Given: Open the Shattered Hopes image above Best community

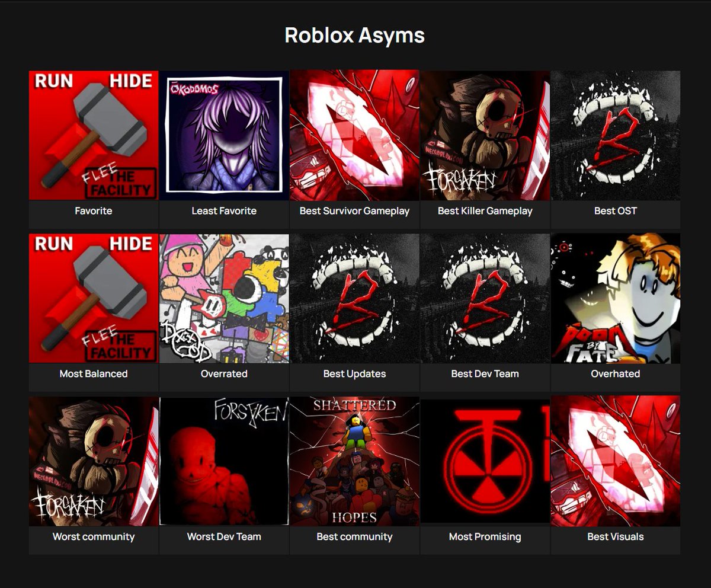Looking at the screenshot, I should coord(354,461).
